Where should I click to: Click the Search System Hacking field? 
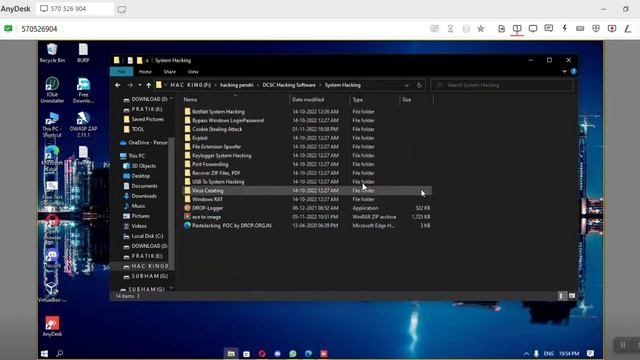[502, 85]
